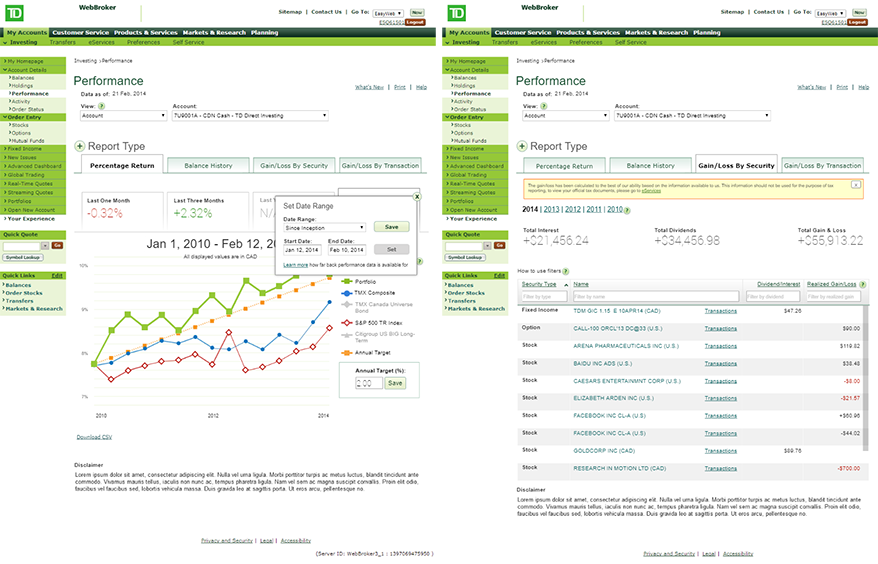Select the 2013 year link

551,210
